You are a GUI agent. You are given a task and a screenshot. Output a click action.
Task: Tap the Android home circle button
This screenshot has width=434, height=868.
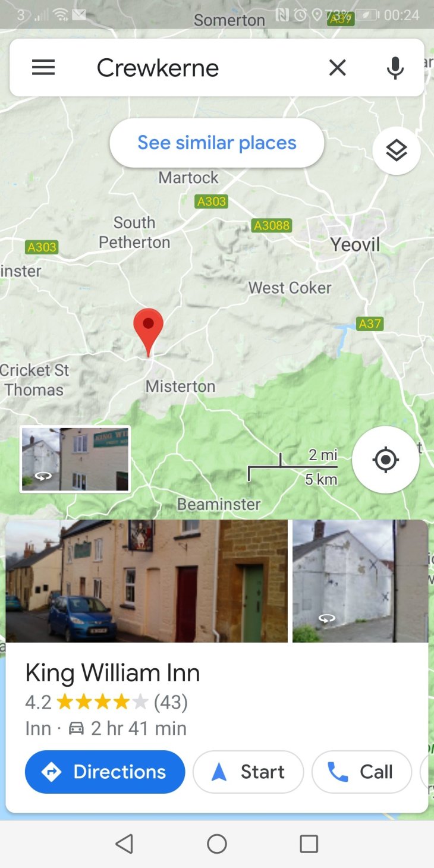pos(217,844)
